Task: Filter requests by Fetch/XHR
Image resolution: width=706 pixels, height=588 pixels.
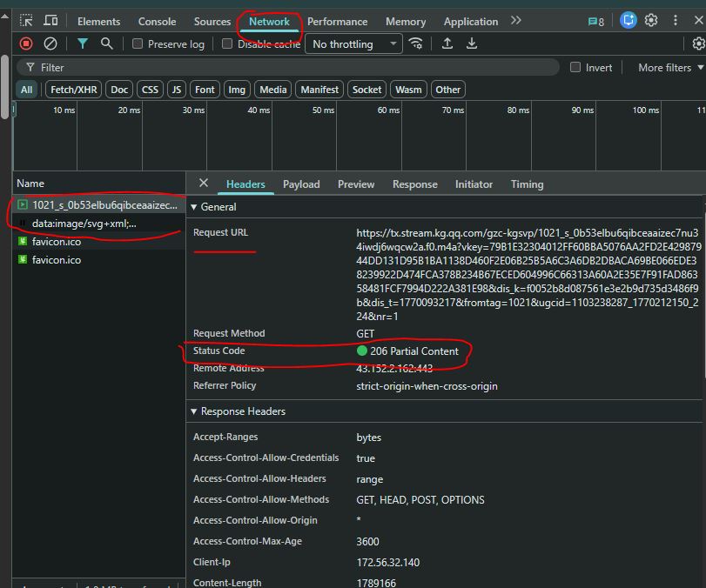Action: (74, 90)
